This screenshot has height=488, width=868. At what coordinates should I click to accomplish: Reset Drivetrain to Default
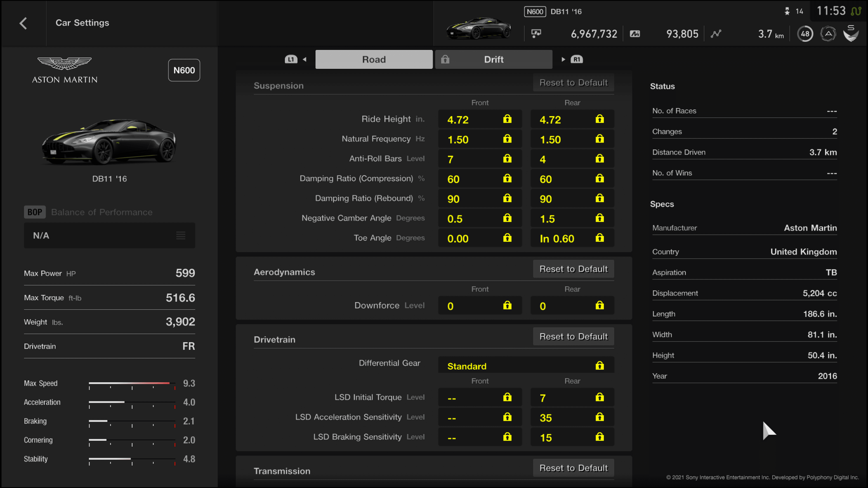pyautogui.click(x=573, y=336)
